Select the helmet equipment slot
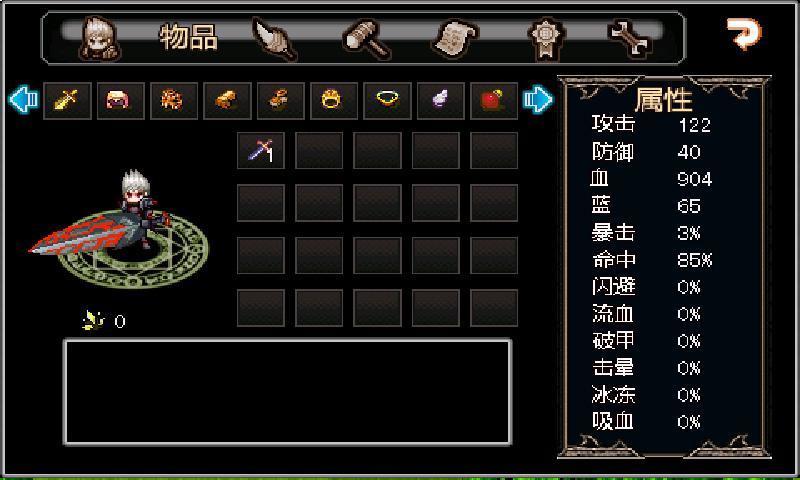This screenshot has height=480, width=800. pos(120,100)
